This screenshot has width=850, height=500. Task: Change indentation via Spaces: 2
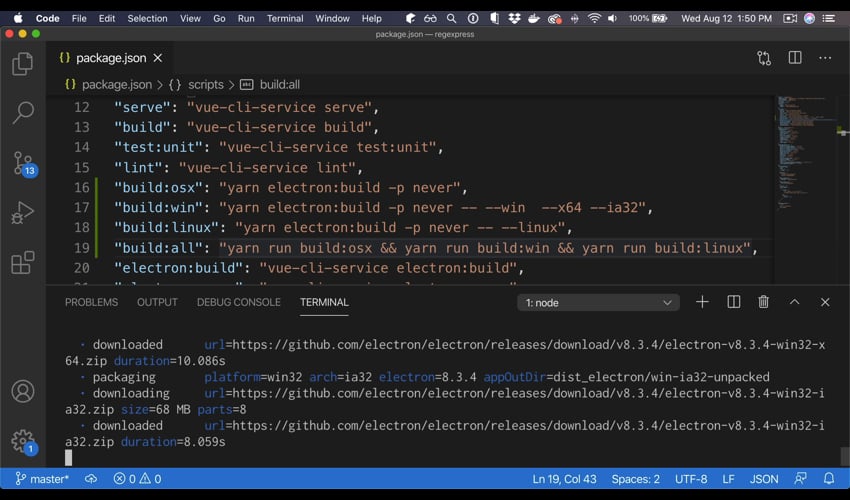[x=635, y=479]
